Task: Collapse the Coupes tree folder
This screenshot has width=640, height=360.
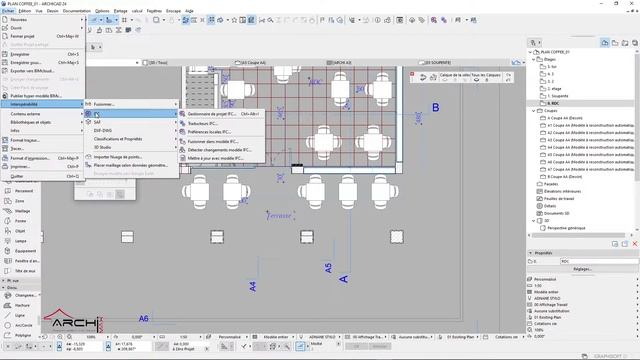Action: [x=534, y=111]
